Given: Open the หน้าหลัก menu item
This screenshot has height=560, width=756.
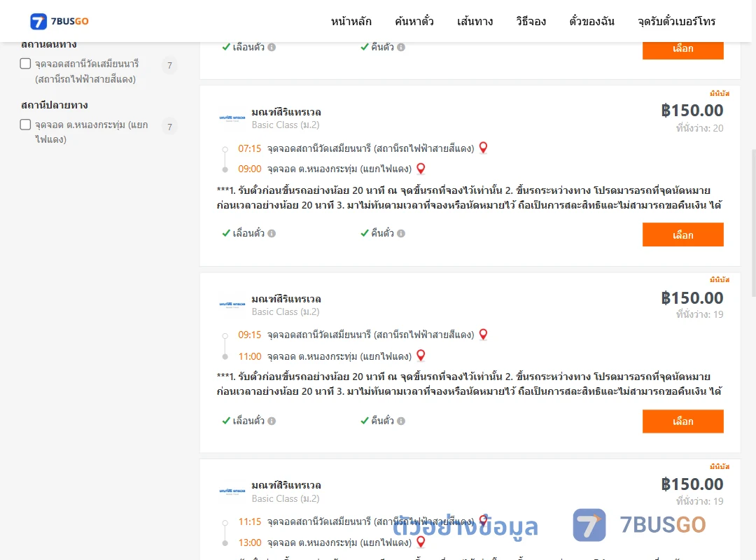Looking at the screenshot, I should click(x=351, y=22).
